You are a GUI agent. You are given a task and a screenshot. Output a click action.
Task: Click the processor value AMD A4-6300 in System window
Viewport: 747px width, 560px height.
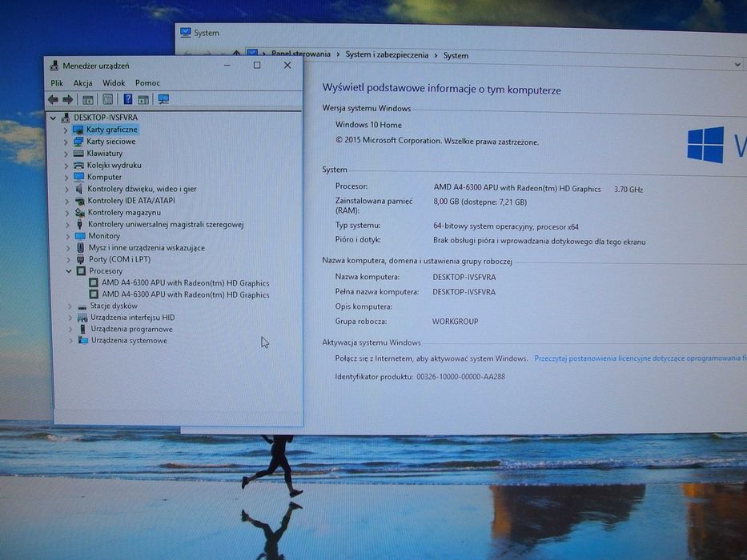coord(517,189)
